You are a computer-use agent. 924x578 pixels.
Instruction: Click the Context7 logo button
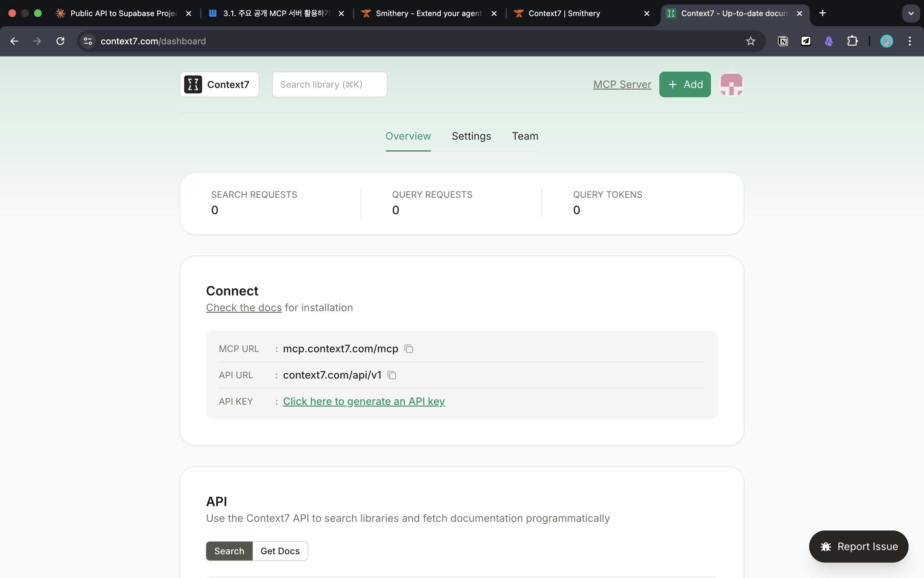(219, 84)
